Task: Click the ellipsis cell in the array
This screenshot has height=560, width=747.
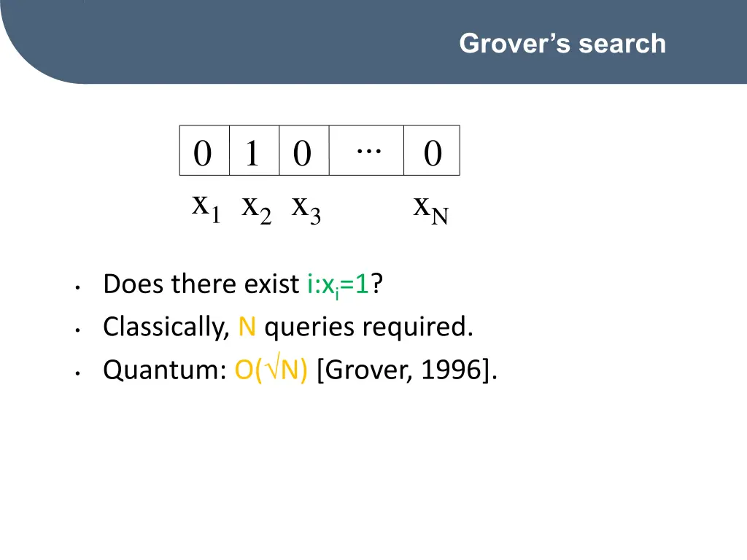Action: (x=367, y=151)
